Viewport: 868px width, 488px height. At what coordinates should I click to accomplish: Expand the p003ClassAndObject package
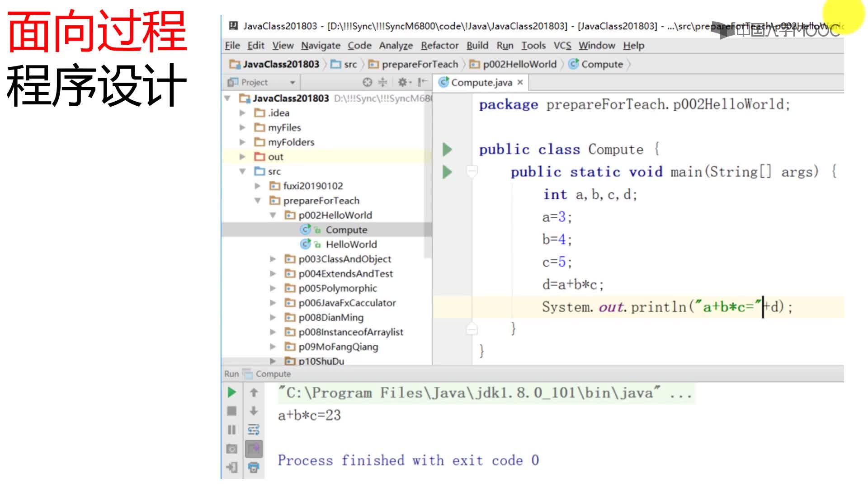click(273, 259)
